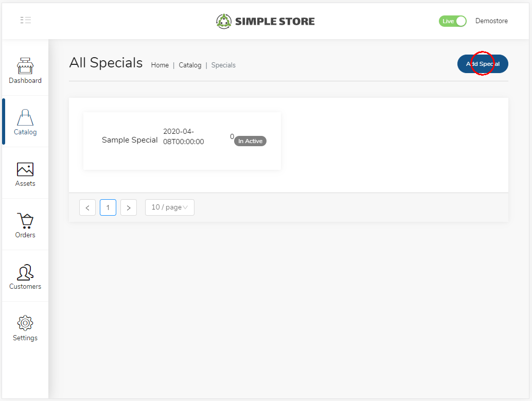Screen dimensions: 532x401
Task: Click the Specials breadcrumb item
Action: coord(223,65)
